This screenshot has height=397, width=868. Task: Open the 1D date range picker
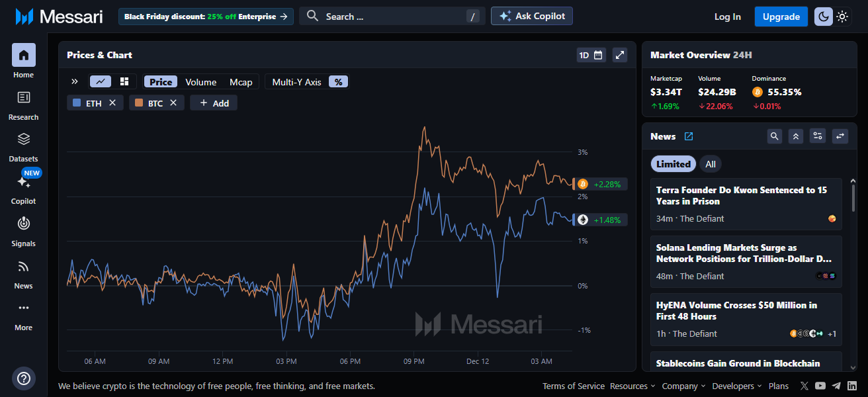[x=591, y=55]
